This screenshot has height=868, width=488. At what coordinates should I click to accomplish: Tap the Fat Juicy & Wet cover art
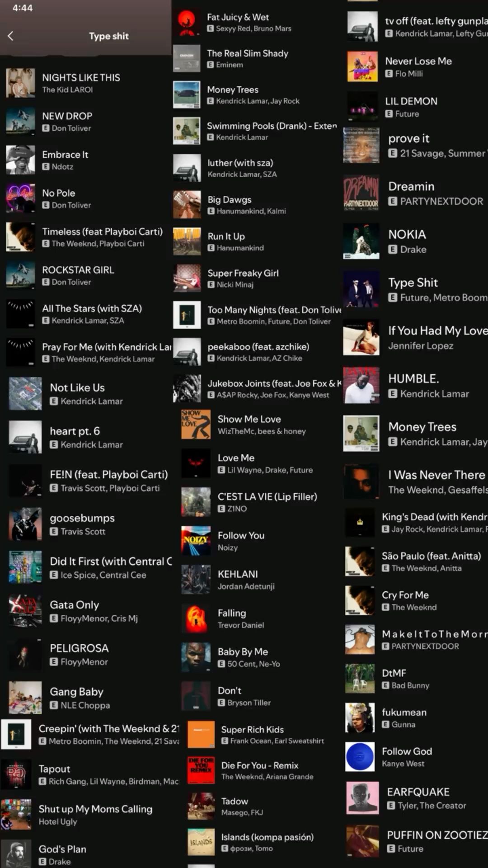[x=187, y=22]
